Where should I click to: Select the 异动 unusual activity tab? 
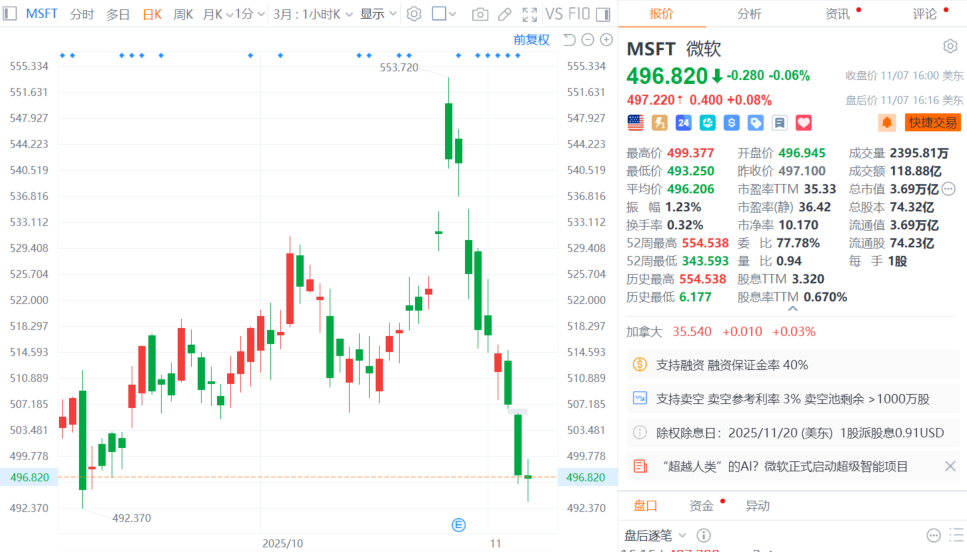point(757,506)
